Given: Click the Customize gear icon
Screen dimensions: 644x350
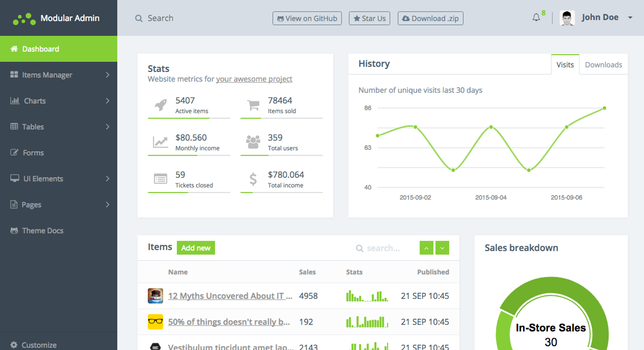Looking at the screenshot, I should (x=14, y=345).
